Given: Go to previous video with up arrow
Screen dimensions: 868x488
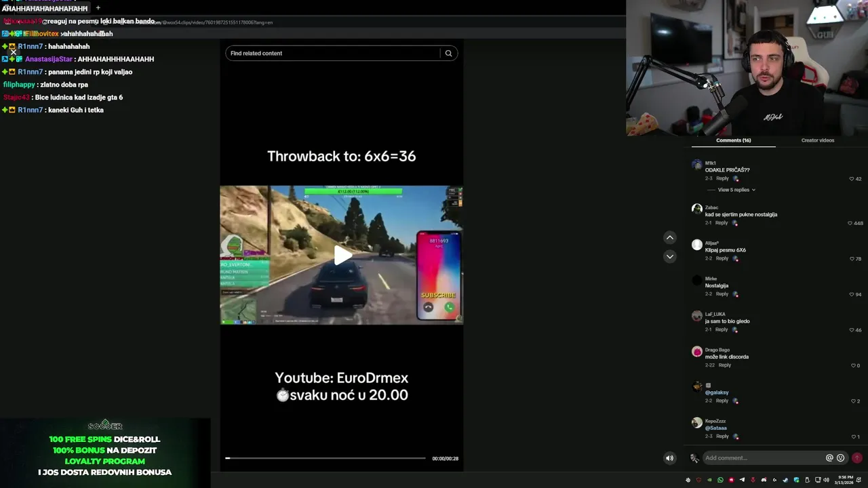Looking at the screenshot, I should (x=669, y=237).
